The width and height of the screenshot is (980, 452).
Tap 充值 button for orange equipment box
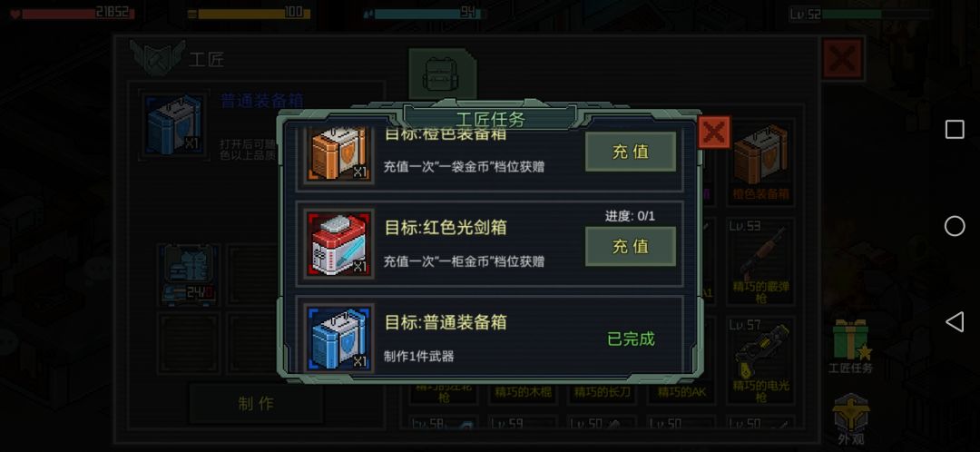click(630, 152)
